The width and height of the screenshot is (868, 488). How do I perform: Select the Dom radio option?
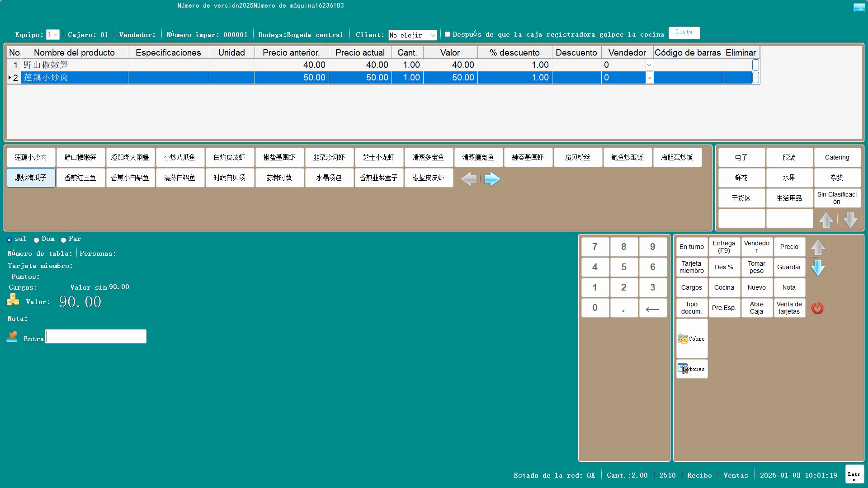click(36, 240)
